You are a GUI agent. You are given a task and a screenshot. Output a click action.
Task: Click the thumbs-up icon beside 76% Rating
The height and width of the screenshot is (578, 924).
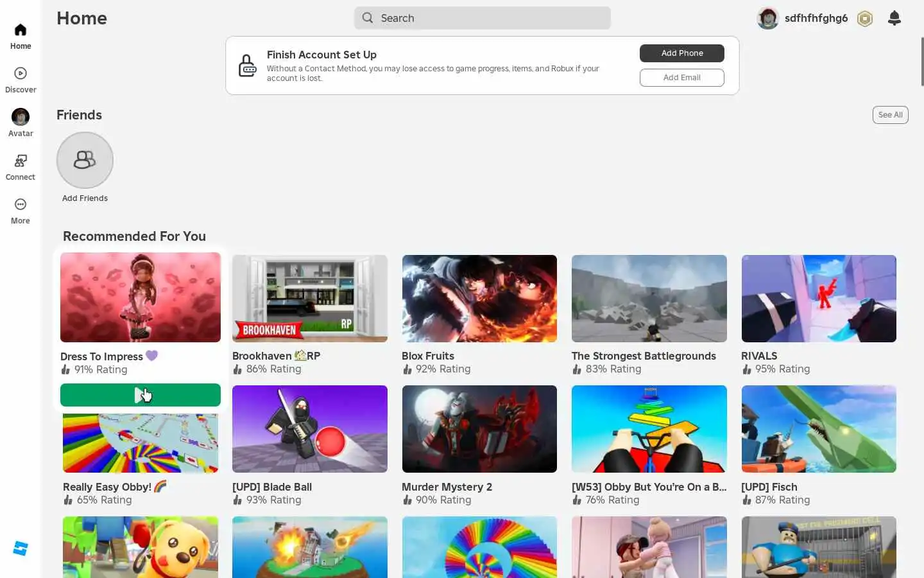(577, 500)
